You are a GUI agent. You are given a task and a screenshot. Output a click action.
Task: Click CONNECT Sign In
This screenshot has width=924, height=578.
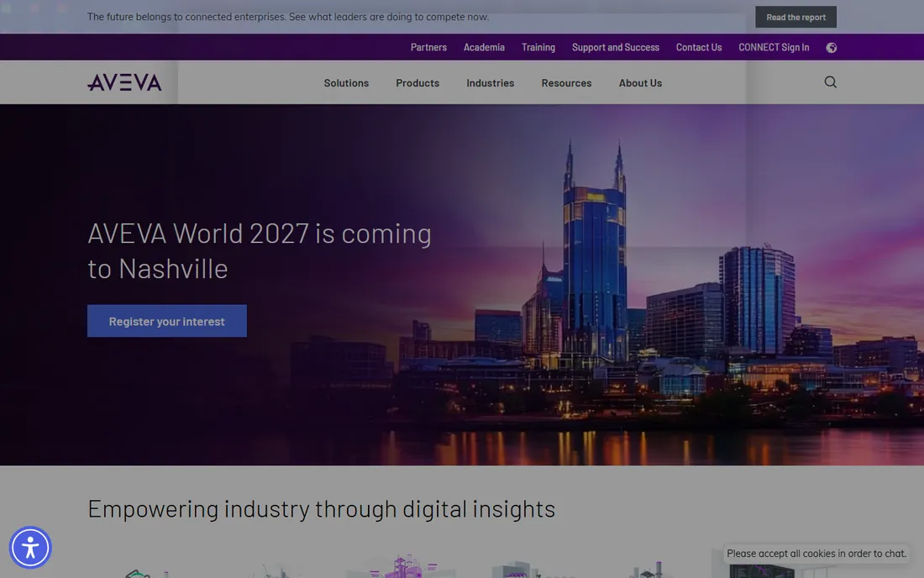(773, 47)
